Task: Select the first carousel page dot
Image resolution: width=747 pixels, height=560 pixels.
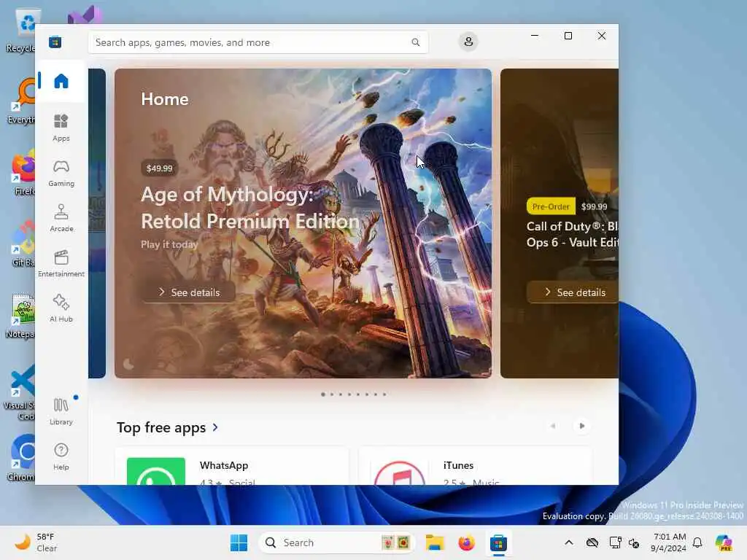Action: (x=323, y=394)
